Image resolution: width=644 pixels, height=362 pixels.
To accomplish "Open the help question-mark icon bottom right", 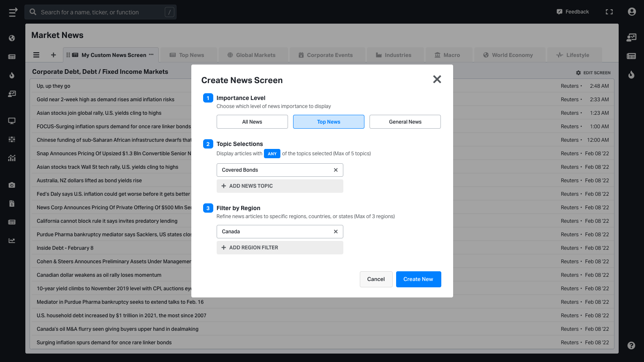I will 631,345.
